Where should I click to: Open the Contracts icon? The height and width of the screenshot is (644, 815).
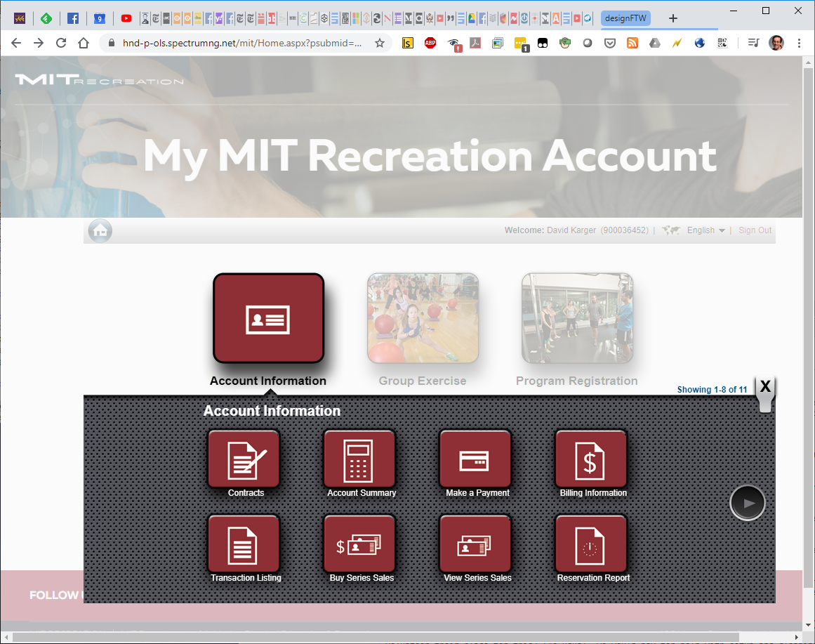244,460
